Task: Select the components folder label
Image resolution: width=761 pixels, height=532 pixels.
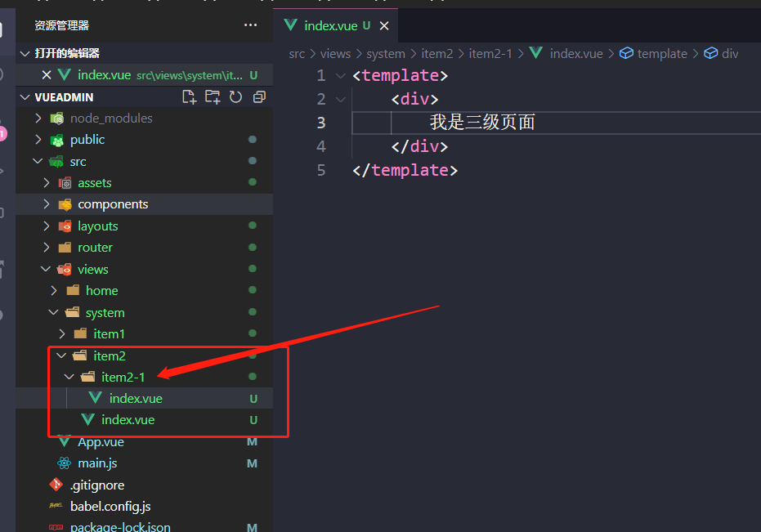Action: point(113,204)
